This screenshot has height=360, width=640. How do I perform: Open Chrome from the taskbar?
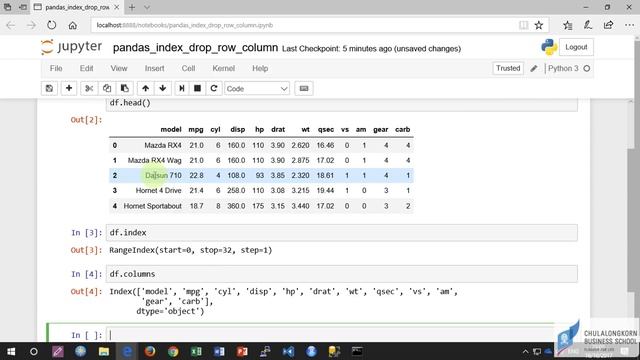coord(173,351)
